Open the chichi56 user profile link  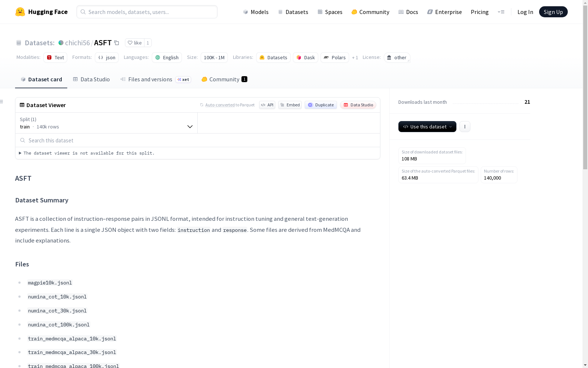[x=78, y=43]
